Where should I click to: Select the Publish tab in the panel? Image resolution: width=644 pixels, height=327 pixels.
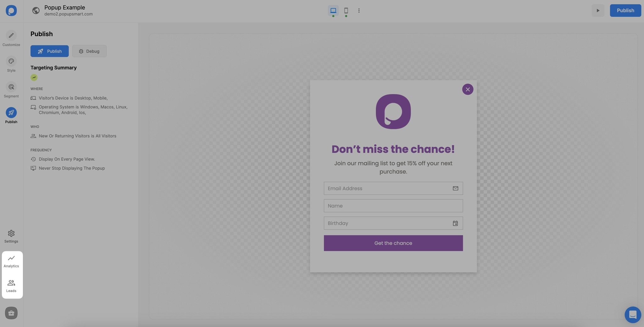(x=49, y=51)
